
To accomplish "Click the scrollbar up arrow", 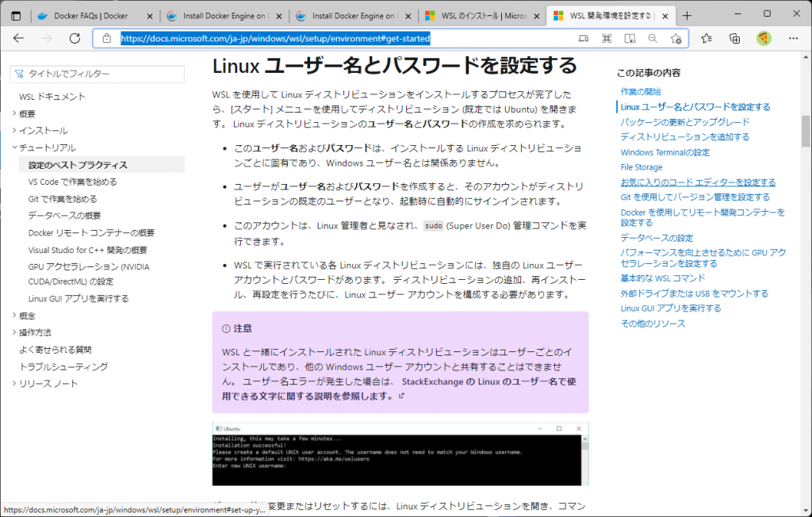I will (x=806, y=56).
